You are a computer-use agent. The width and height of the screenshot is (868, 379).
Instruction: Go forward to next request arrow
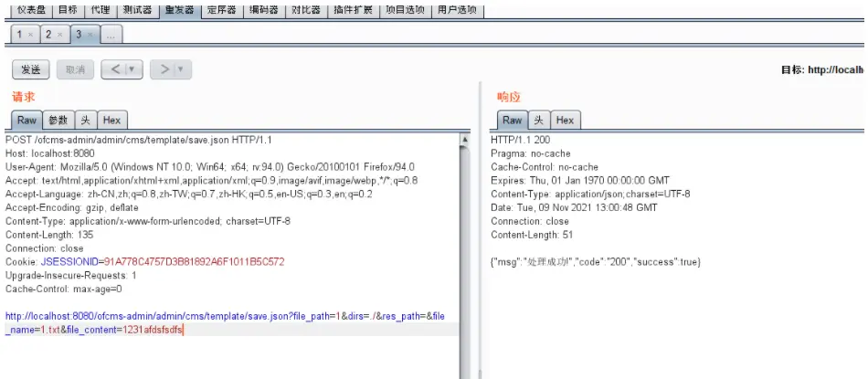(164, 69)
